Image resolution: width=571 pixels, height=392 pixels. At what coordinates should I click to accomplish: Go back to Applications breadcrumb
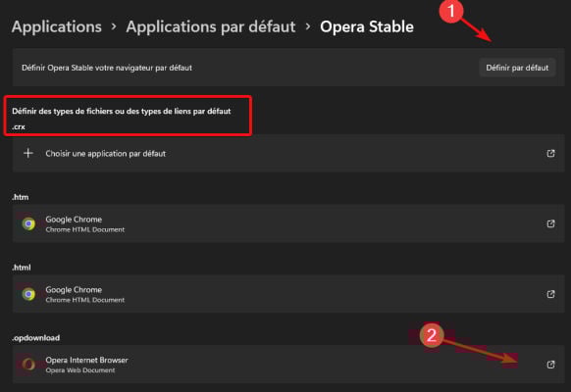(x=57, y=26)
